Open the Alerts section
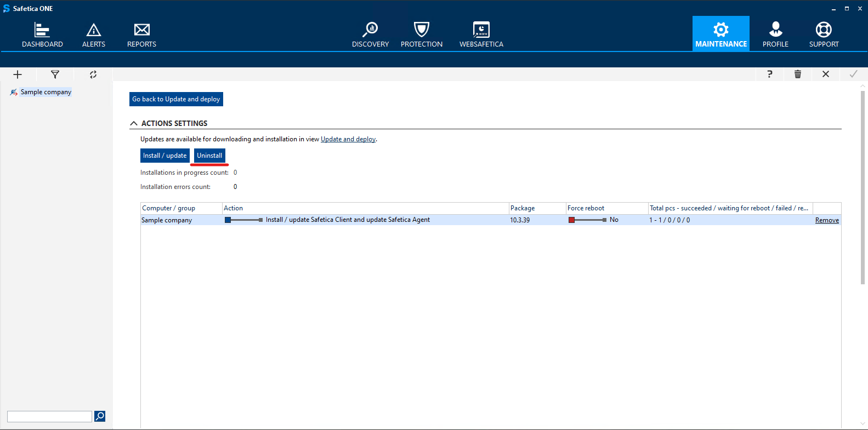This screenshot has width=868, height=430. click(x=94, y=35)
